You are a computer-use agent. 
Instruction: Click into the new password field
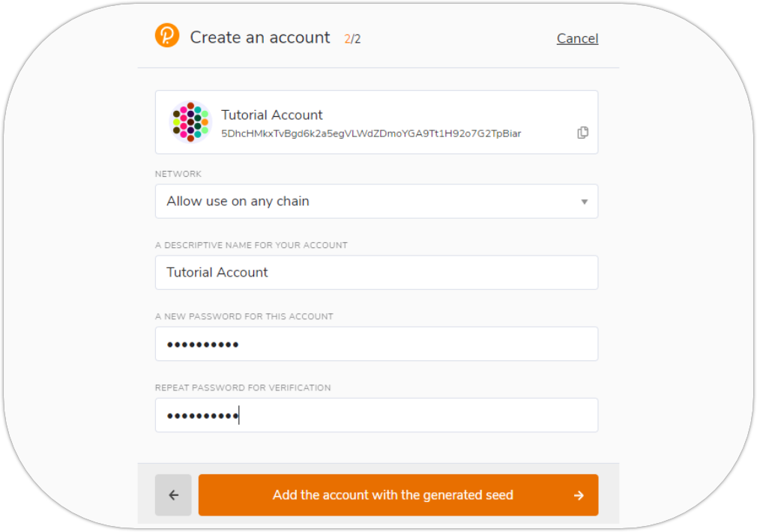[376, 344]
